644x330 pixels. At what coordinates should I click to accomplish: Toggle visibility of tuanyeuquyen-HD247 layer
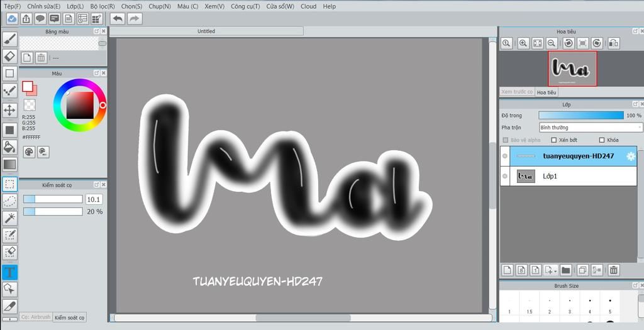505,156
